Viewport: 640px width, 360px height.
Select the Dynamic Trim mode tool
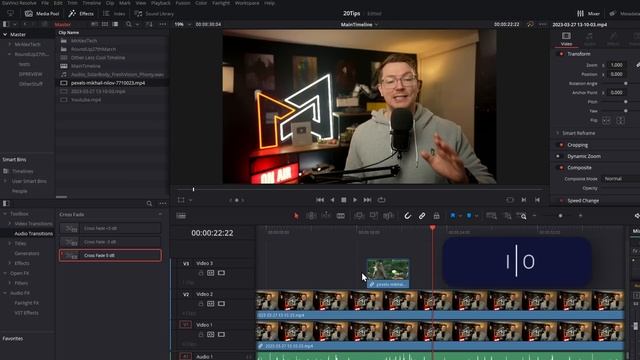(326, 216)
